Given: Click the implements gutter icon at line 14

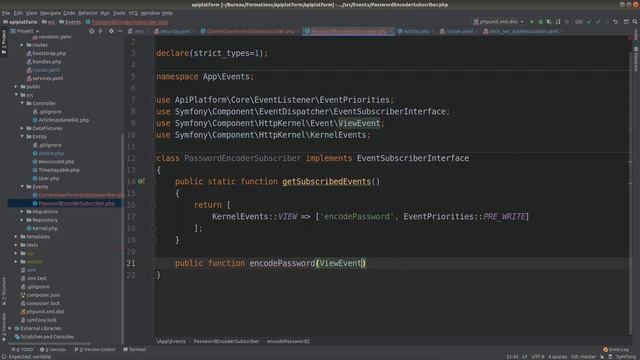Looking at the screenshot, I should click(141, 181).
